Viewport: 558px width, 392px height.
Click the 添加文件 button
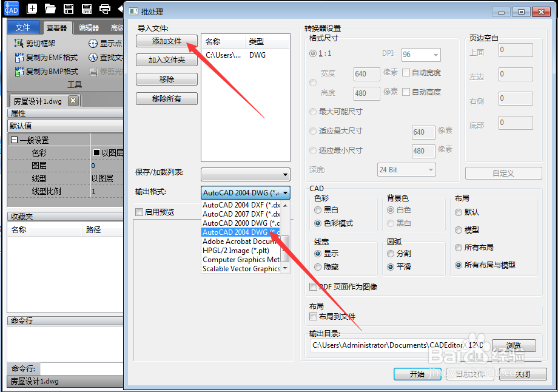click(x=167, y=41)
